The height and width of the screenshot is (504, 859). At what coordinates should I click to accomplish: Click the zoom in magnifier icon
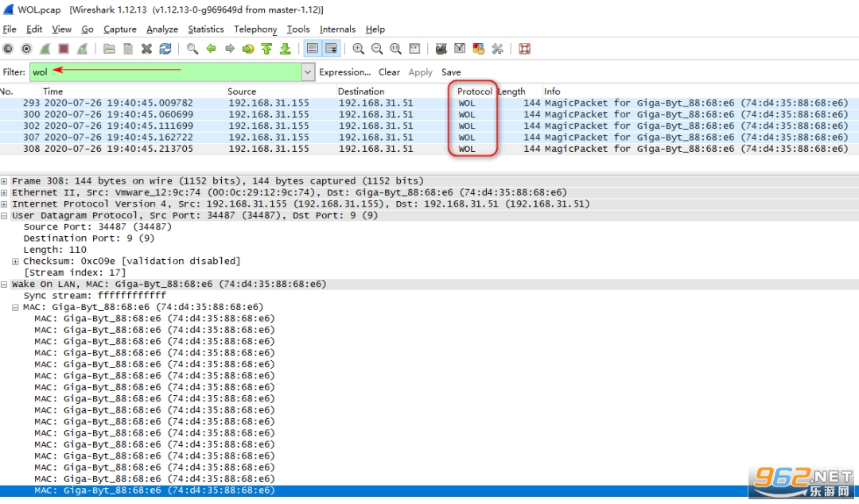[359, 49]
